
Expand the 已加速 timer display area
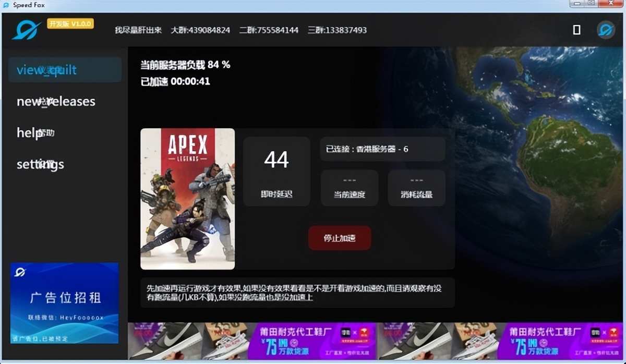coord(171,81)
